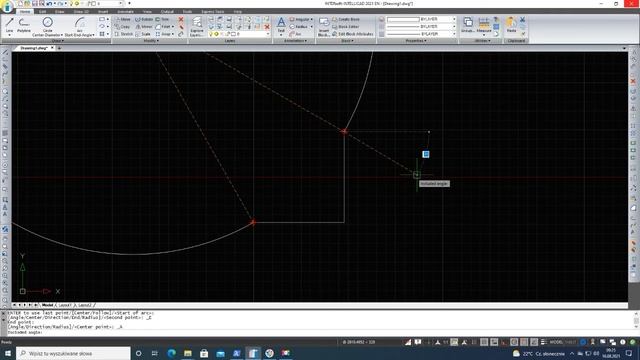Click the Move tool in Modify panel

pyautogui.click(x=122, y=19)
